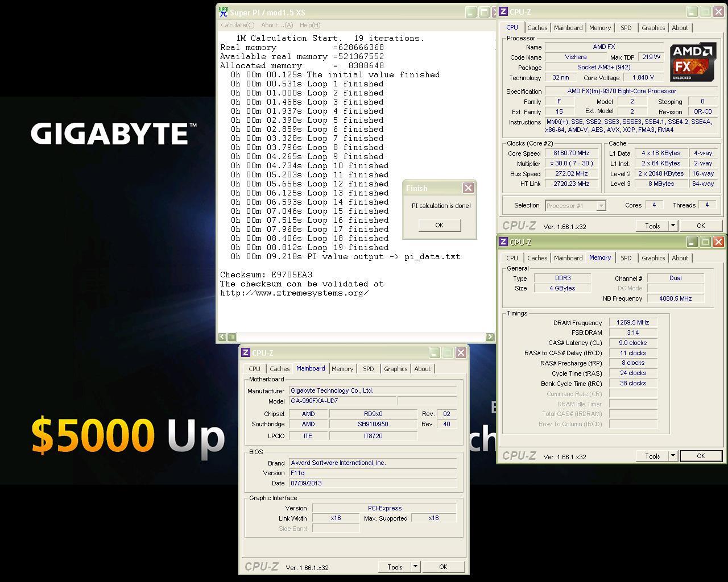Click the left scroll arrow in Super PI

pyautogui.click(x=222, y=337)
